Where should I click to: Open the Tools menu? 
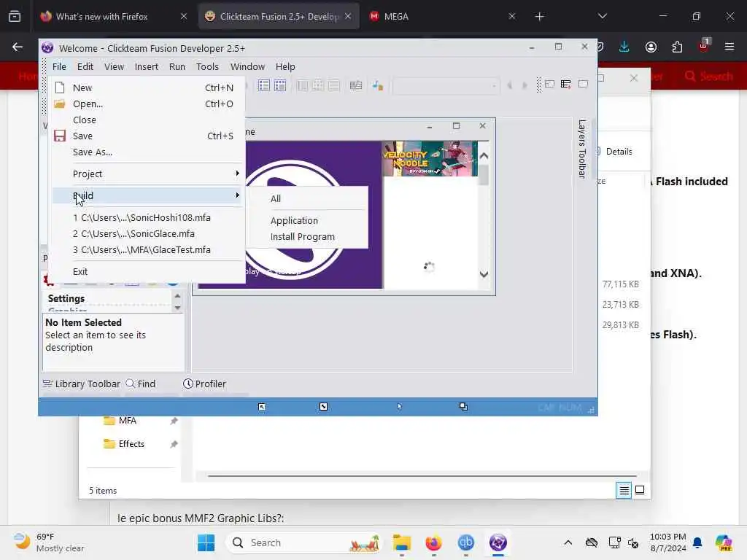(207, 66)
